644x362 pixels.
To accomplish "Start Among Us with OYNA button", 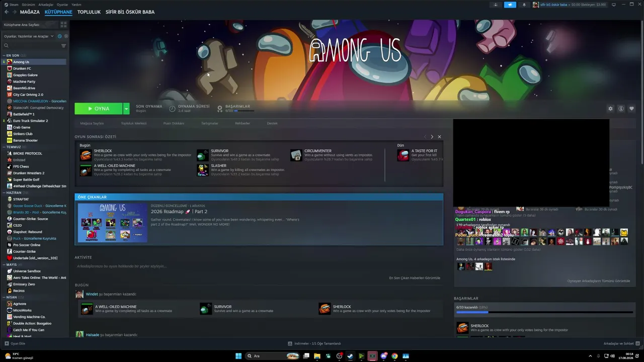I will coord(99,109).
